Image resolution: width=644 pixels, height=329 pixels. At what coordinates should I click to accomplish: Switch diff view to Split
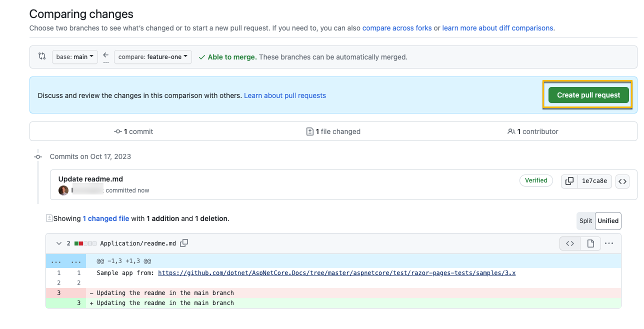[x=585, y=220]
